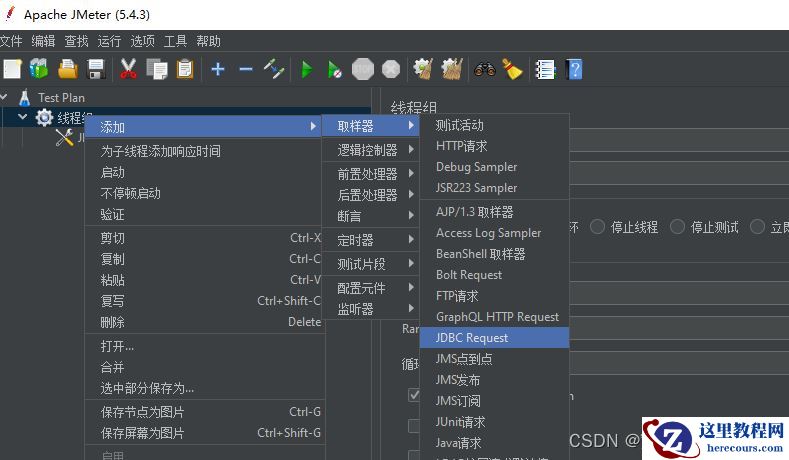Select the radio button before 立即

click(x=757, y=227)
